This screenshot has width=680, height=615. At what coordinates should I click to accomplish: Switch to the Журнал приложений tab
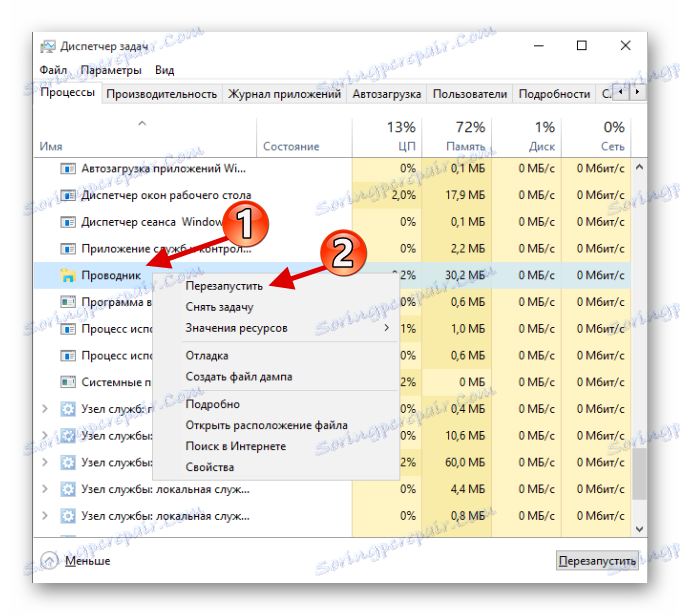pos(284,94)
